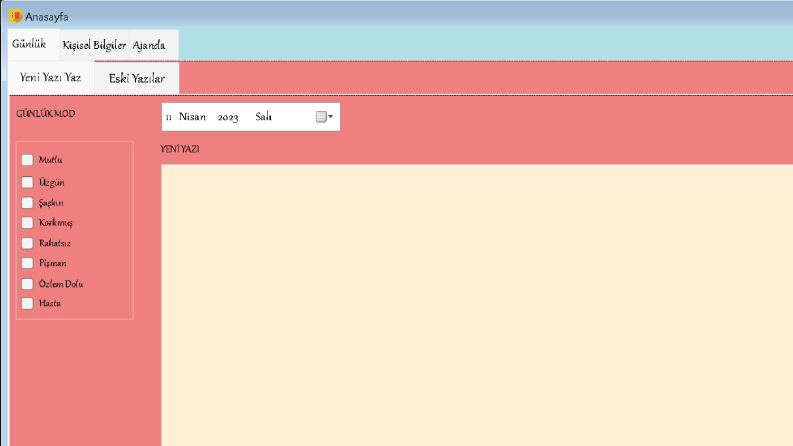Click the weekday Salı in date field

(263, 117)
